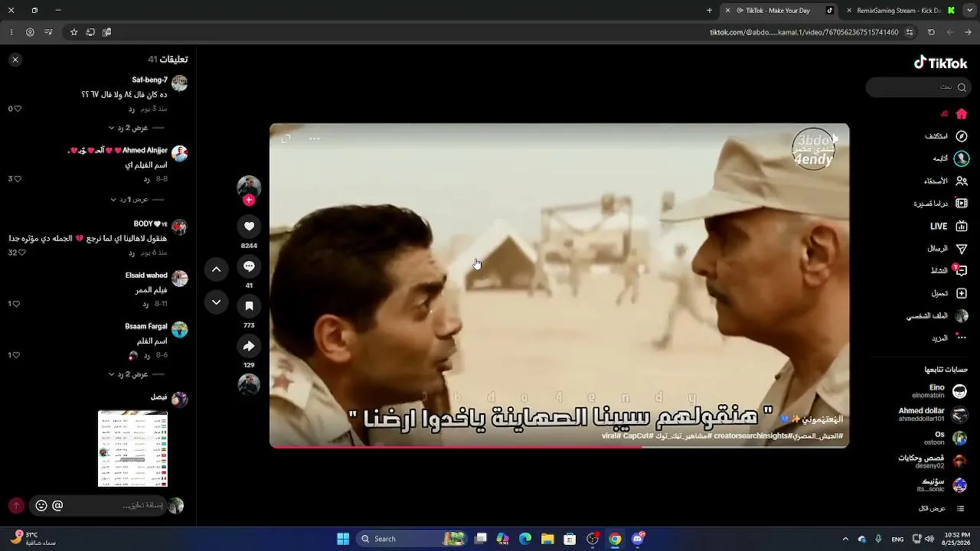980x551 pixels.
Task: Open Eino's account from following list
Action: coord(939,391)
